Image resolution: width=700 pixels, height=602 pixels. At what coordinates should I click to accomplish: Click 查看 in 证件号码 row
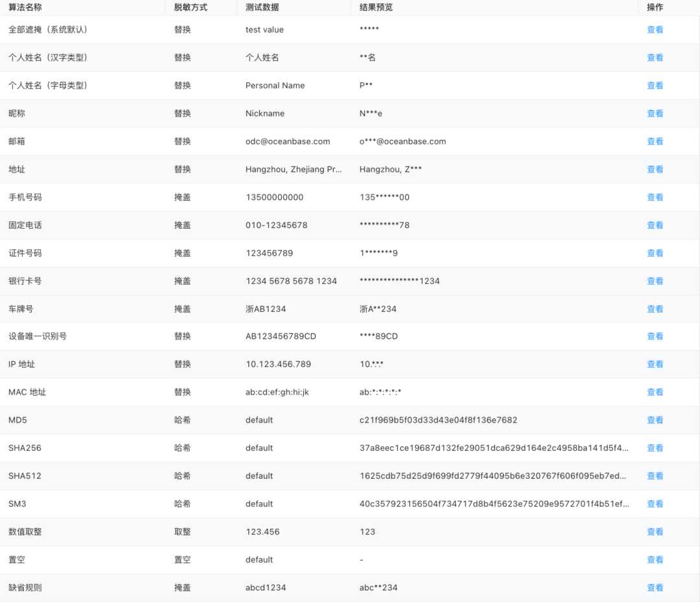click(655, 253)
